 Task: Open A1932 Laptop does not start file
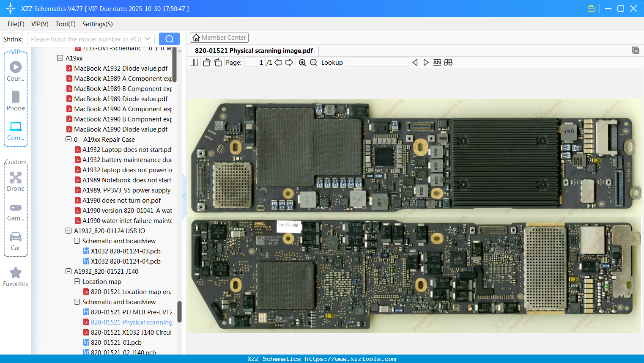tap(123, 150)
